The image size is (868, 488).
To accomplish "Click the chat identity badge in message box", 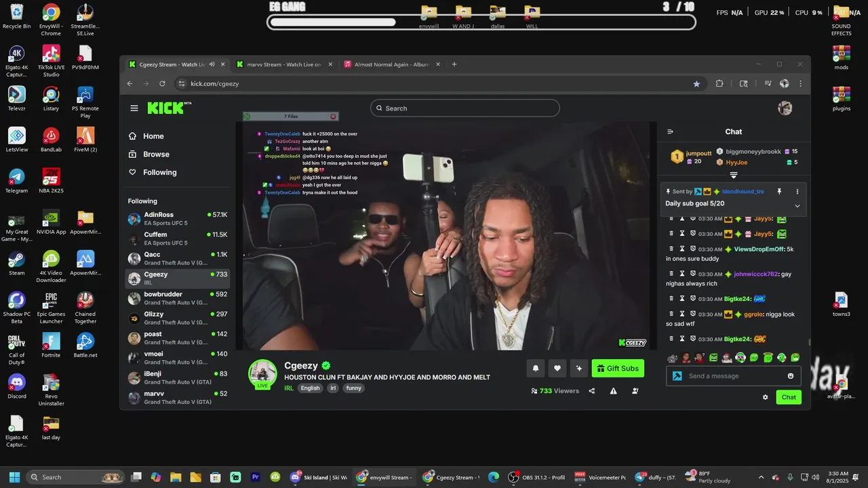I will tap(677, 376).
